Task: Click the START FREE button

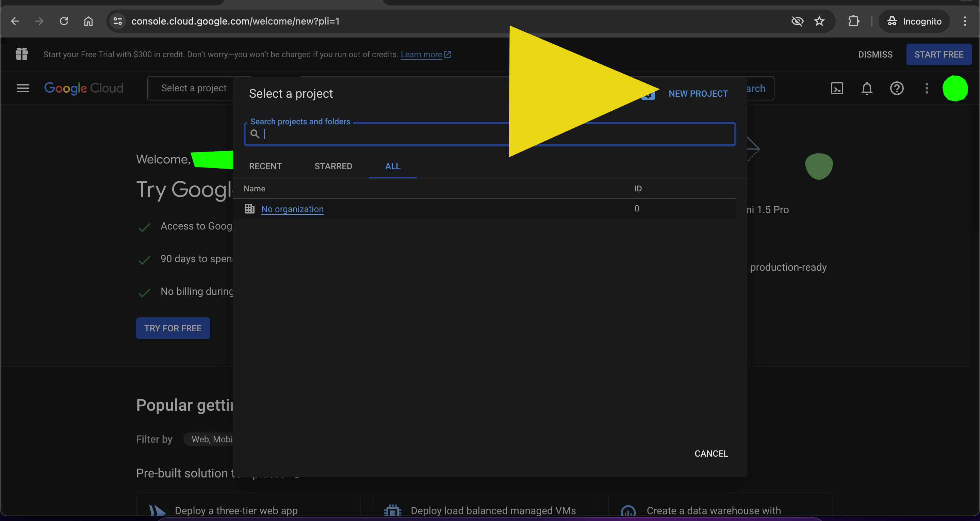Action: pos(938,54)
